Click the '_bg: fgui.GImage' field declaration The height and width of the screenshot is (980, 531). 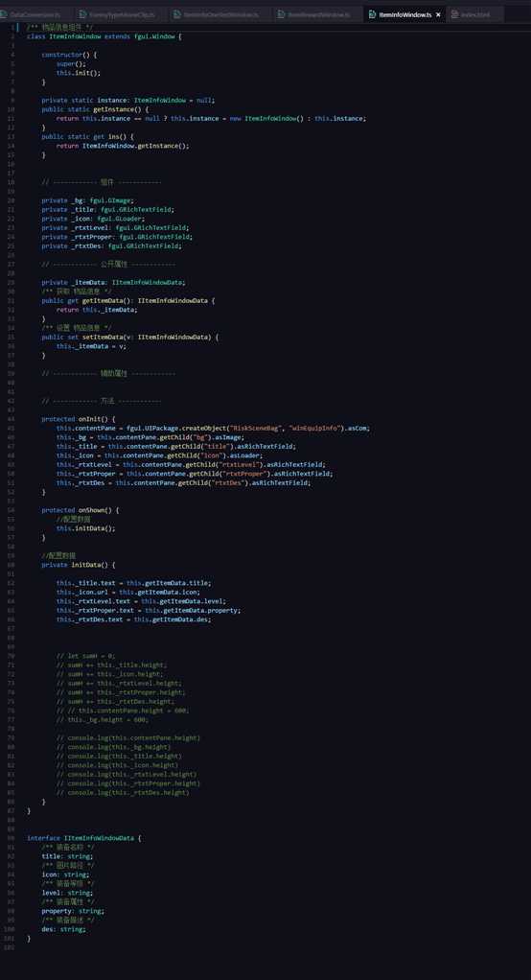click(x=101, y=200)
